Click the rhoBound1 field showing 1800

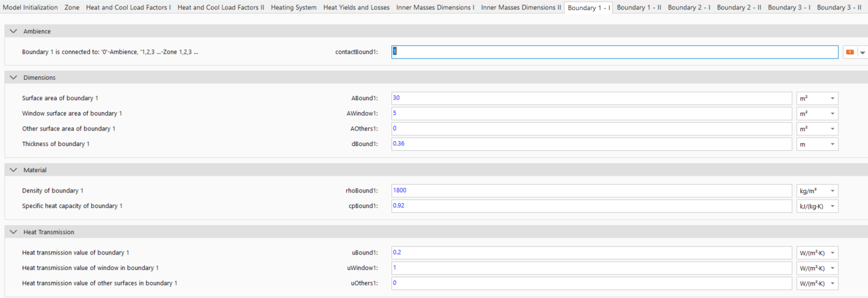point(592,191)
